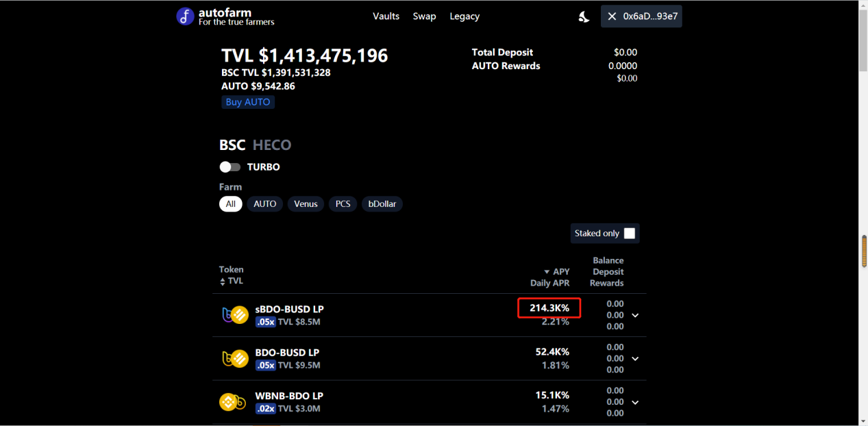This screenshot has width=868, height=426.
Task: Disconnect wallet 0x6aD...93e7 button
Action: coord(641,16)
